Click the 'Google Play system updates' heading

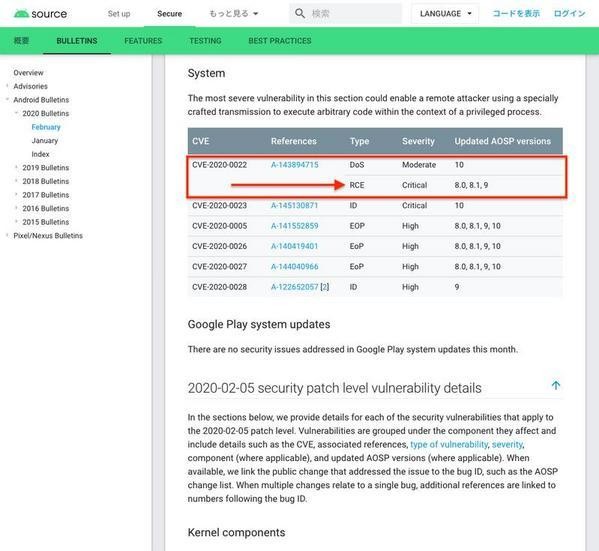pyautogui.click(x=259, y=324)
